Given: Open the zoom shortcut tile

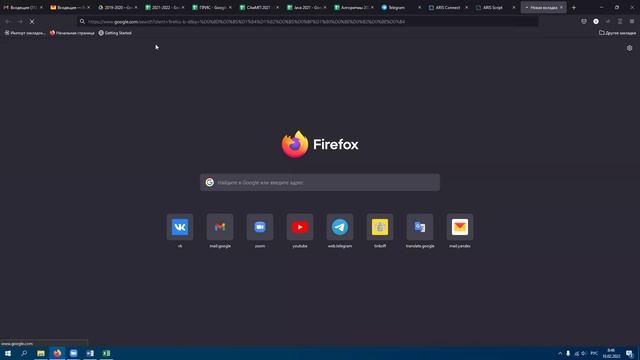Looking at the screenshot, I should tap(260, 227).
